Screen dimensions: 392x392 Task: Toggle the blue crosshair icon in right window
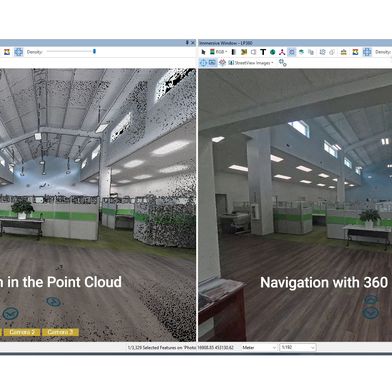367,52
